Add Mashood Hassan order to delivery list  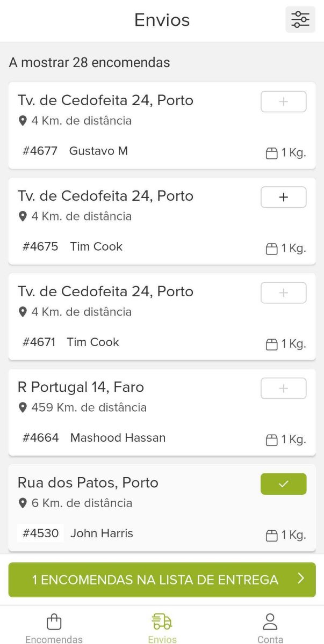(283, 388)
